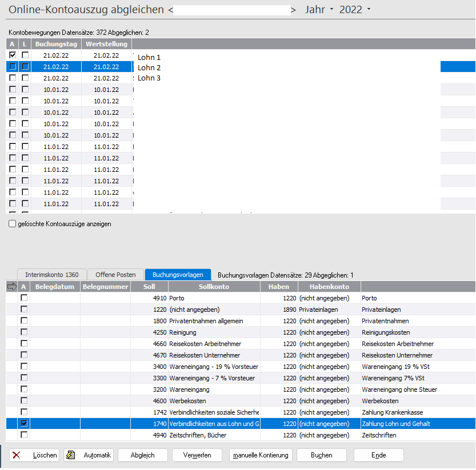
Task: Click the 1742 Soll value
Action: (x=160, y=412)
